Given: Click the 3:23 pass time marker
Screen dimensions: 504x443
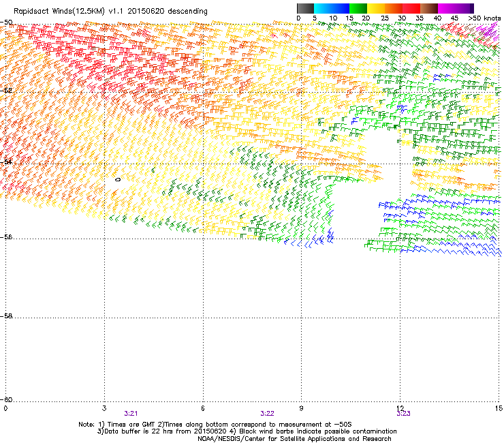Looking at the screenshot, I should (403, 414).
